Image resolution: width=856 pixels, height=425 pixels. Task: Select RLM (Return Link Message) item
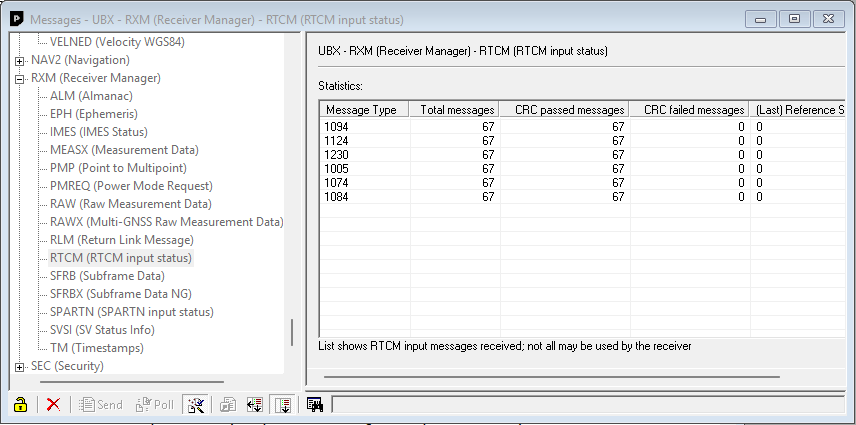(122, 240)
